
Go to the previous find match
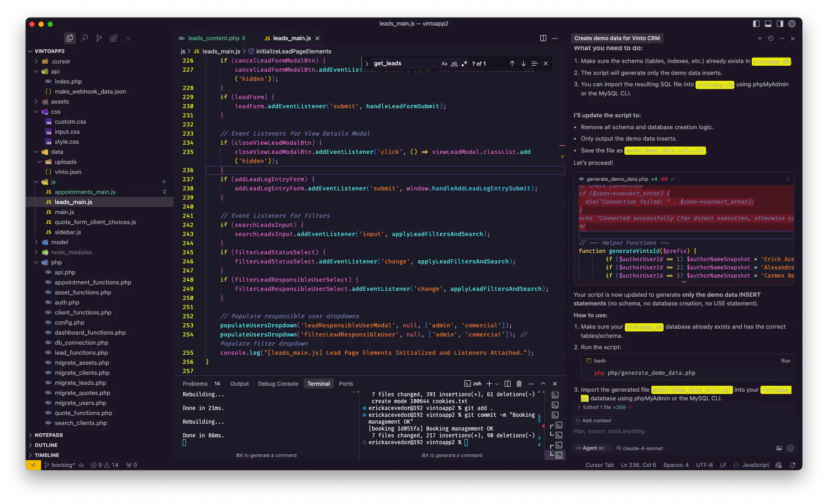click(x=512, y=63)
